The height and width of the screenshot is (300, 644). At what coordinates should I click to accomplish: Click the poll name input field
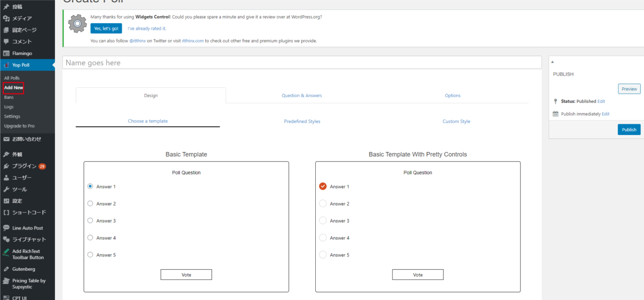pos(302,63)
